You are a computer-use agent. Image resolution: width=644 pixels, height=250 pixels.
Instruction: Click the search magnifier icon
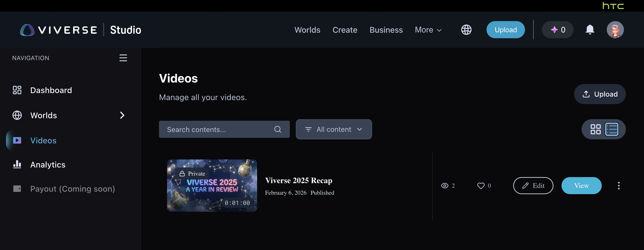pos(277,129)
